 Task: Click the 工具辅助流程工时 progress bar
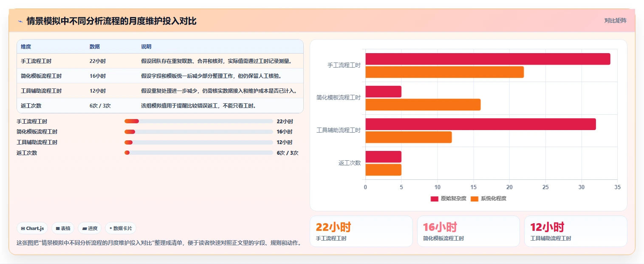pyautogui.click(x=198, y=142)
